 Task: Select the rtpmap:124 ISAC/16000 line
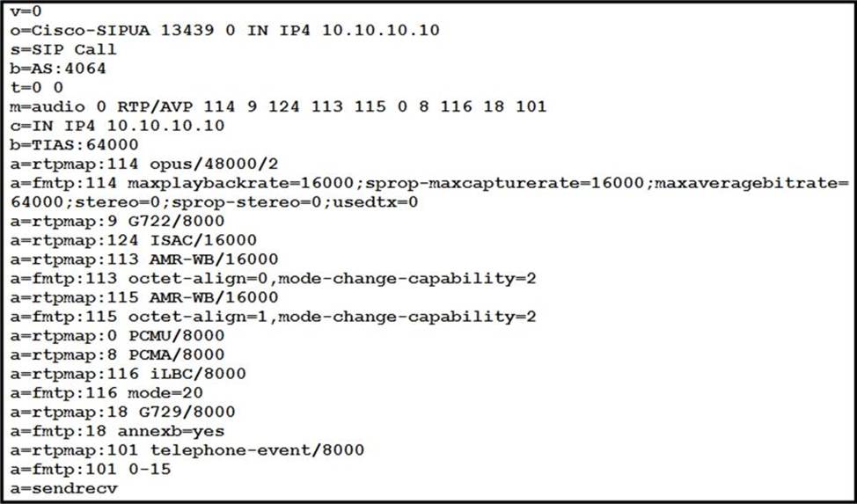pos(134,240)
